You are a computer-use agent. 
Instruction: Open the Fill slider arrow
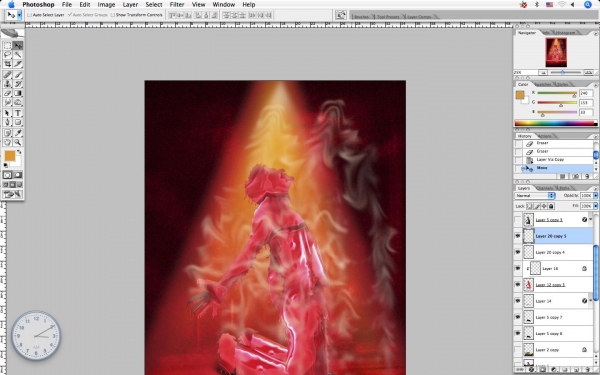[x=595, y=206]
